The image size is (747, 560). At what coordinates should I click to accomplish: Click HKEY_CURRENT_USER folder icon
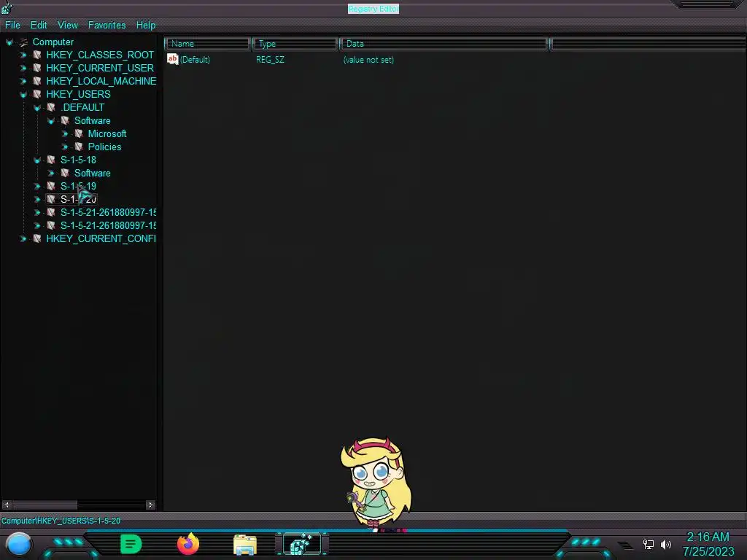point(36,68)
